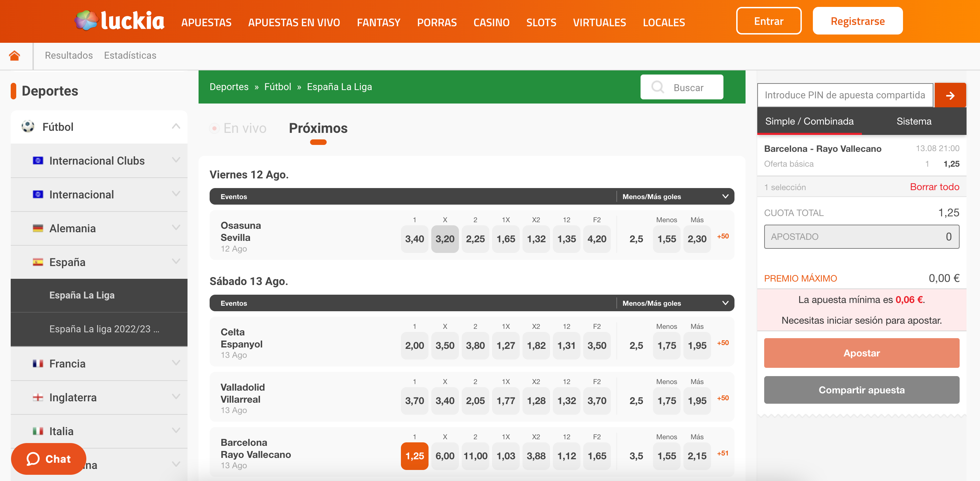Collapse the Fútbol section
This screenshot has height=481, width=980.
176,126
